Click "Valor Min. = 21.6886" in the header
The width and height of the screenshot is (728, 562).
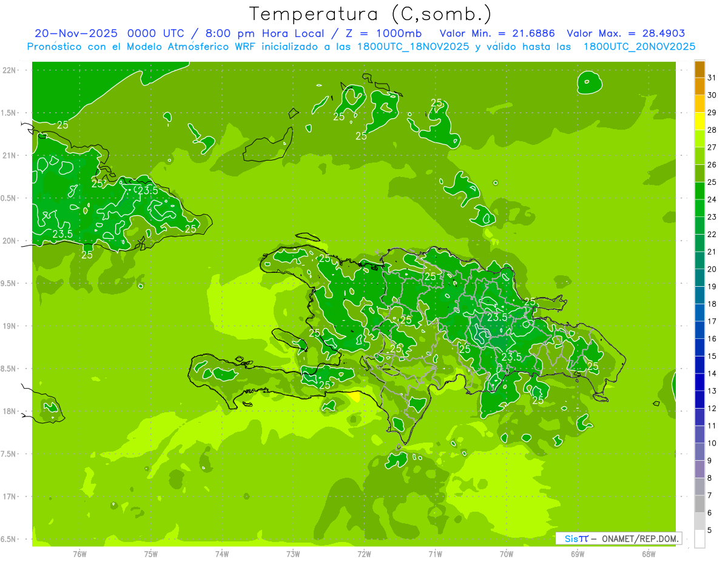tap(499, 33)
